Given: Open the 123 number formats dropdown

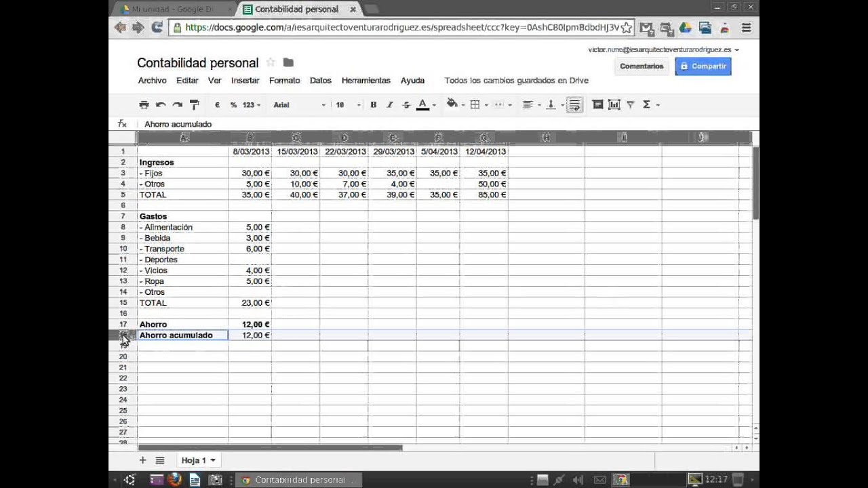Looking at the screenshot, I should click(252, 104).
